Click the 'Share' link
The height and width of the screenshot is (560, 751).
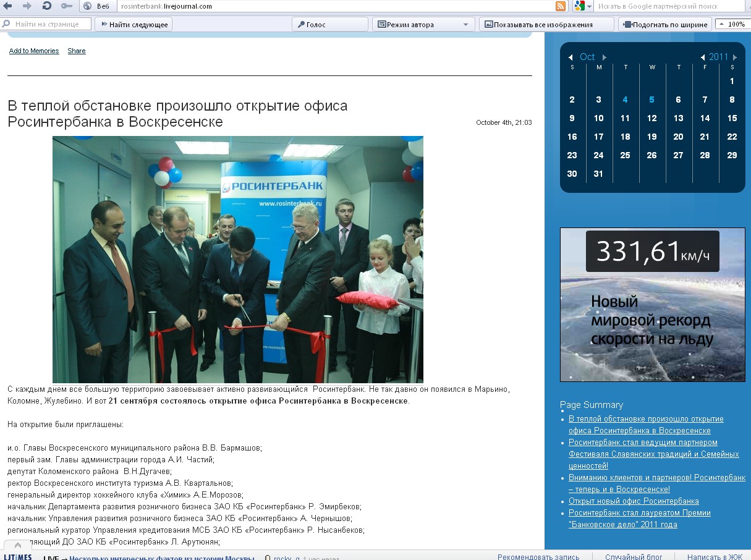click(77, 51)
